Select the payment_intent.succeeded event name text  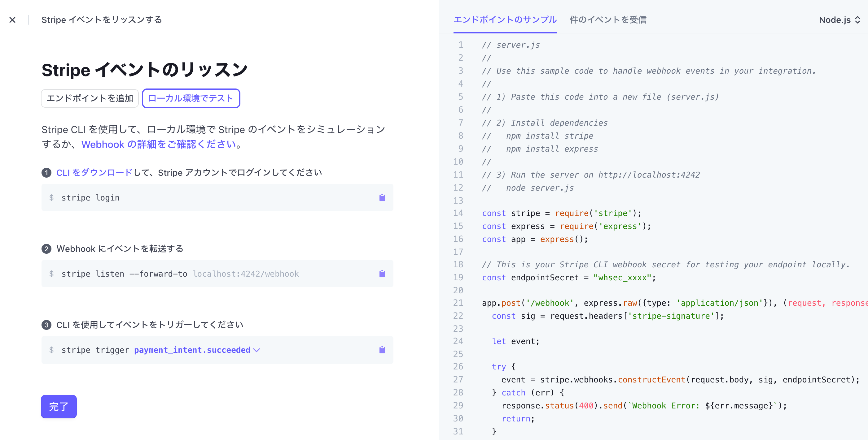[192, 350]
